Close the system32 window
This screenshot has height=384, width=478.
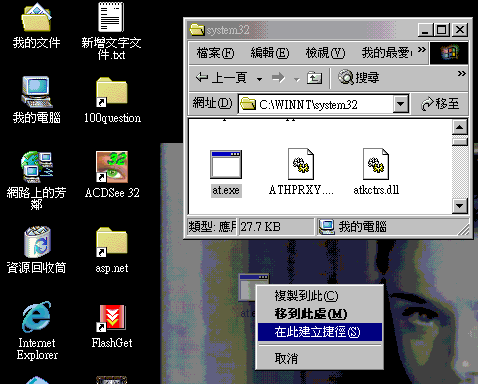pos(460,30)
